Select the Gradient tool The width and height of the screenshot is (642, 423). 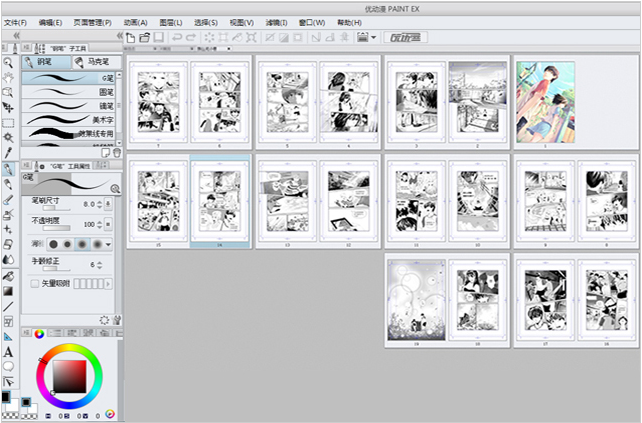(x=8, y=291)
